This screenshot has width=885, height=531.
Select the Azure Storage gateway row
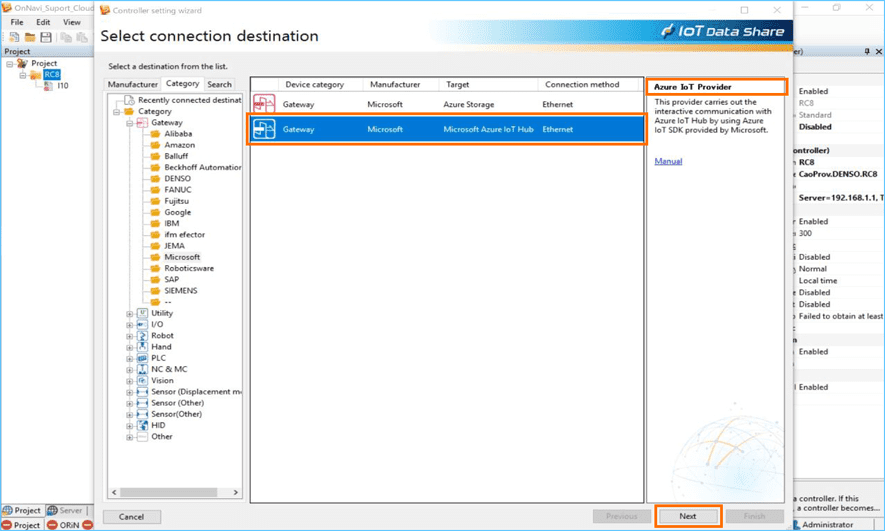[447, 104]
